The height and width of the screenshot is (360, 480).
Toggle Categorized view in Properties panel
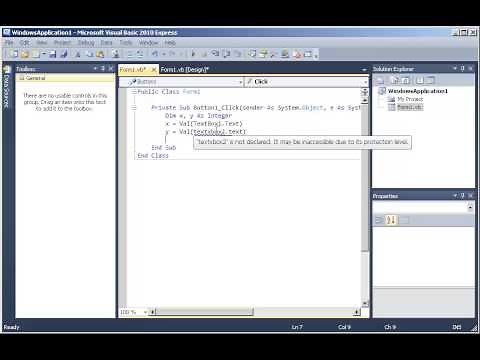click(379, 220)
